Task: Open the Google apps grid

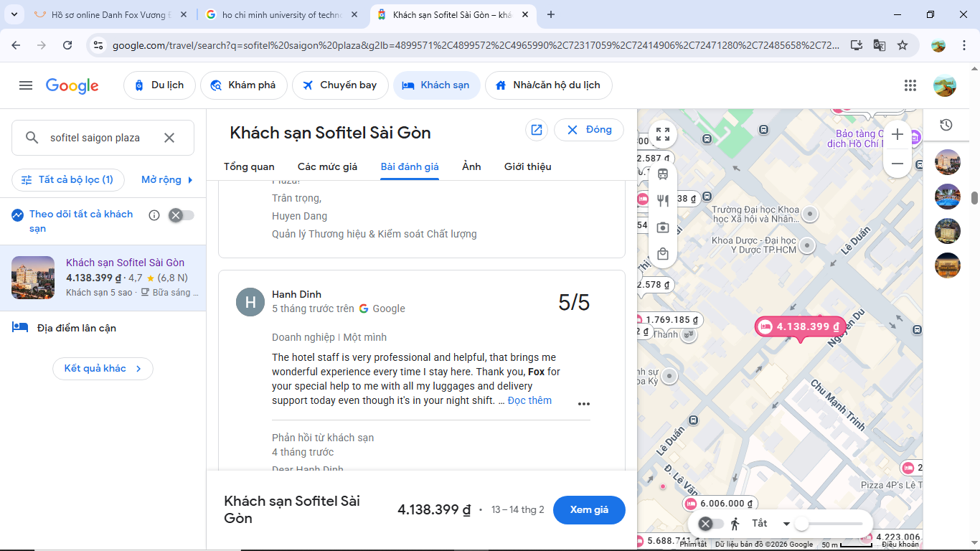Action: coord(910,85)
